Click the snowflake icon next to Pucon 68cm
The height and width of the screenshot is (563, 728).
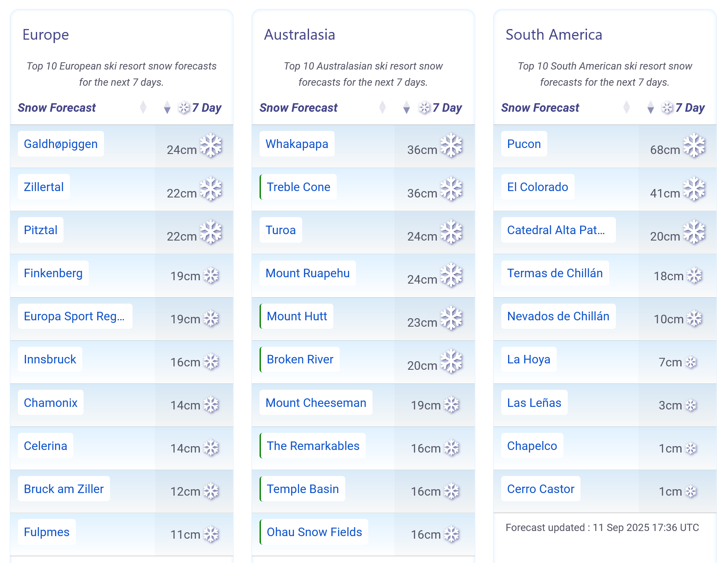click(x=694, y=145)
